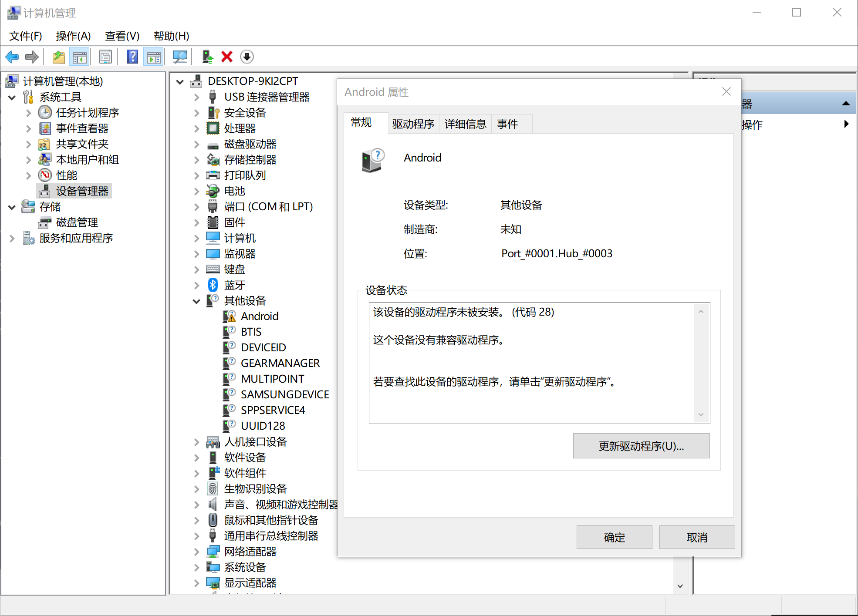Click the 取消 button in the dialog
This screenshot has height=616, width=858.
tap(696, 537)
